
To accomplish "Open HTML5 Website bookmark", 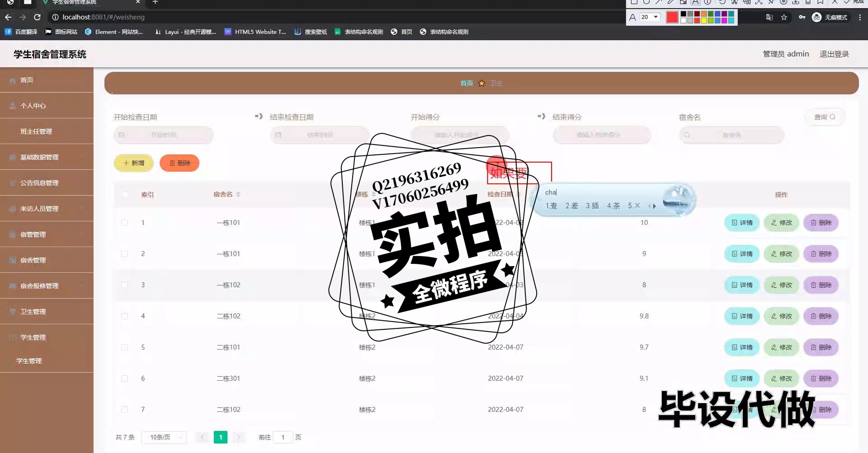I will [x=255, y=32].
